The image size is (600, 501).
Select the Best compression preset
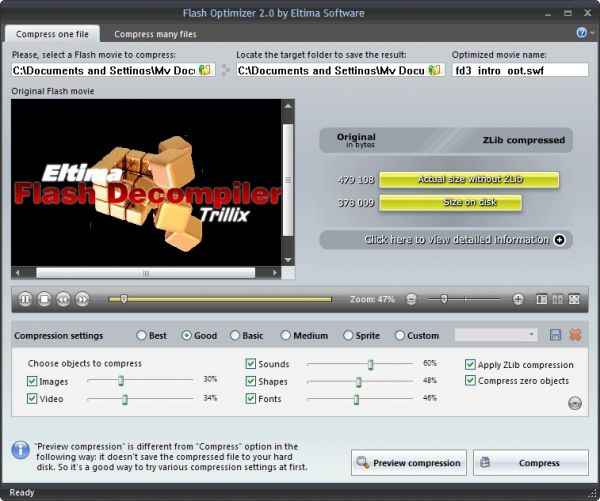(141, 335)
